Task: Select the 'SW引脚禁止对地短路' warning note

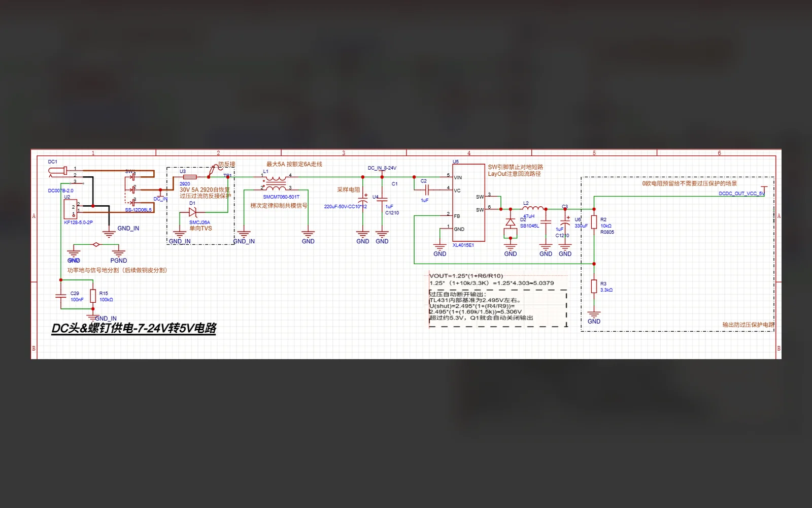Action: [x=516, y=167]
